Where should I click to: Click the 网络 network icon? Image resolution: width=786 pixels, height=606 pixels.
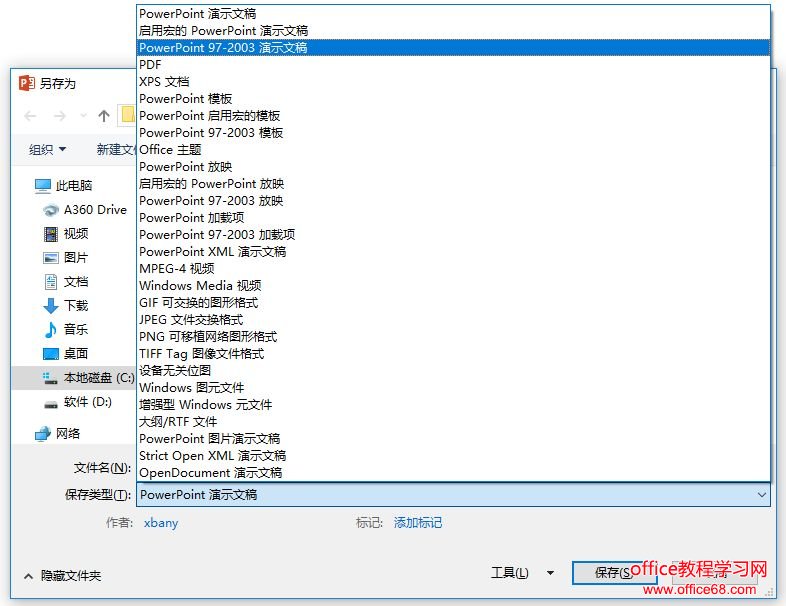(43, 434)
